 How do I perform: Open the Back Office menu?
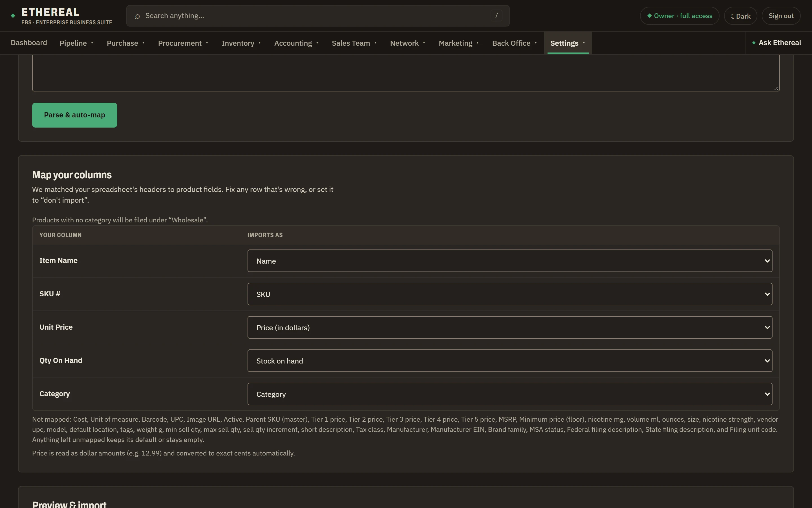tap(515, 43)
